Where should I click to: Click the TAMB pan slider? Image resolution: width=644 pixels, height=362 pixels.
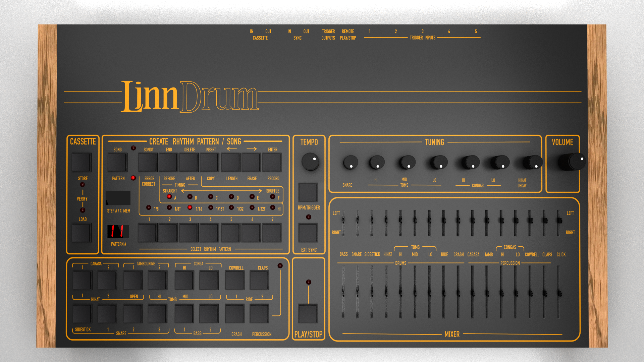point(487,223)
